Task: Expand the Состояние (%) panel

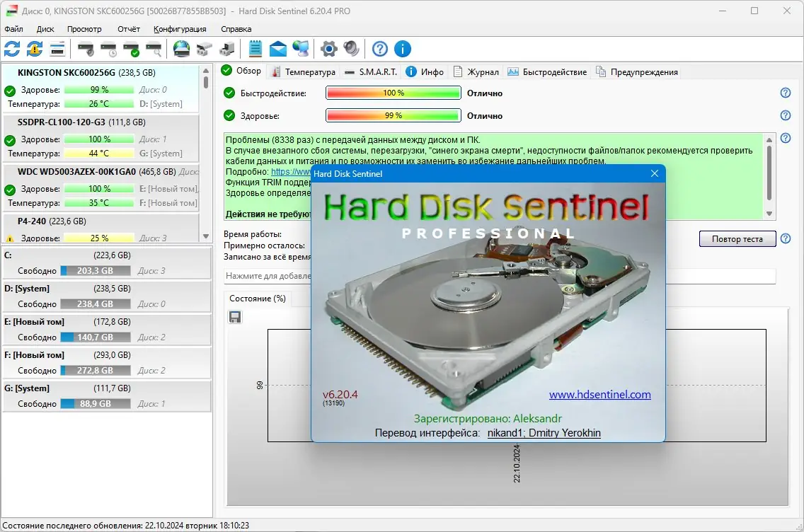Action: pos(258,299)
